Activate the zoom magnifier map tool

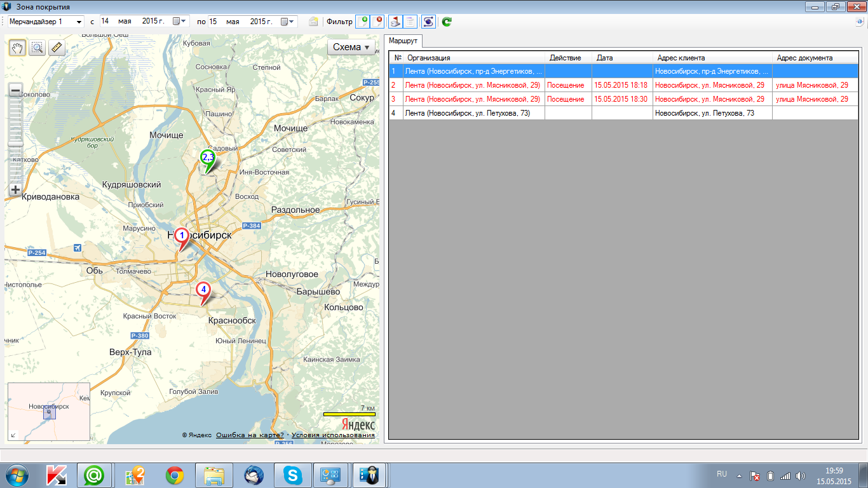click(37, 48)
